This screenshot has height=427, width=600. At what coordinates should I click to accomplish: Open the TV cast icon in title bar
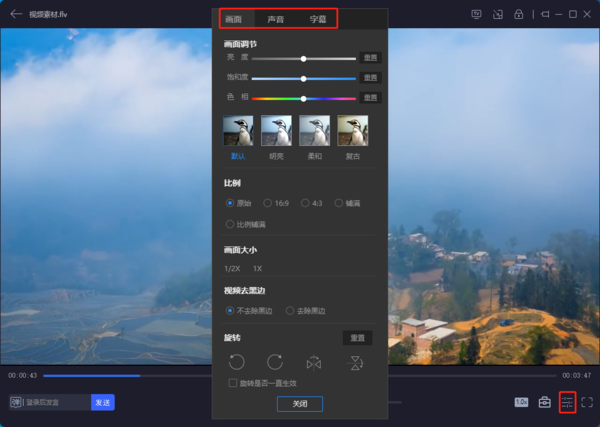(476, 15)
